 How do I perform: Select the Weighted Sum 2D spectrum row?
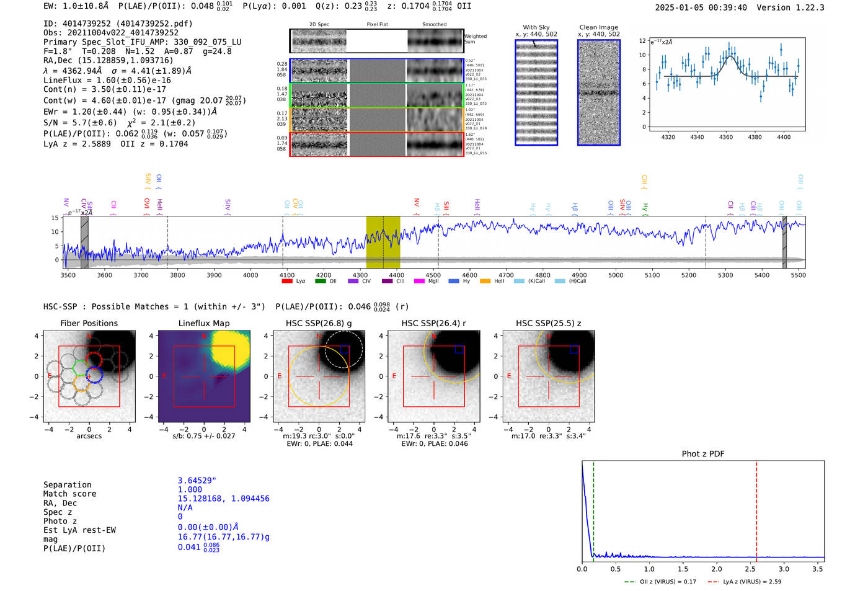click(x=377, y=41)
